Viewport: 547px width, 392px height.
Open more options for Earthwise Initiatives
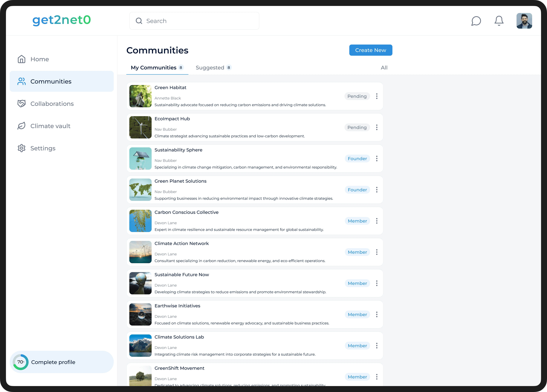point(377,314)
